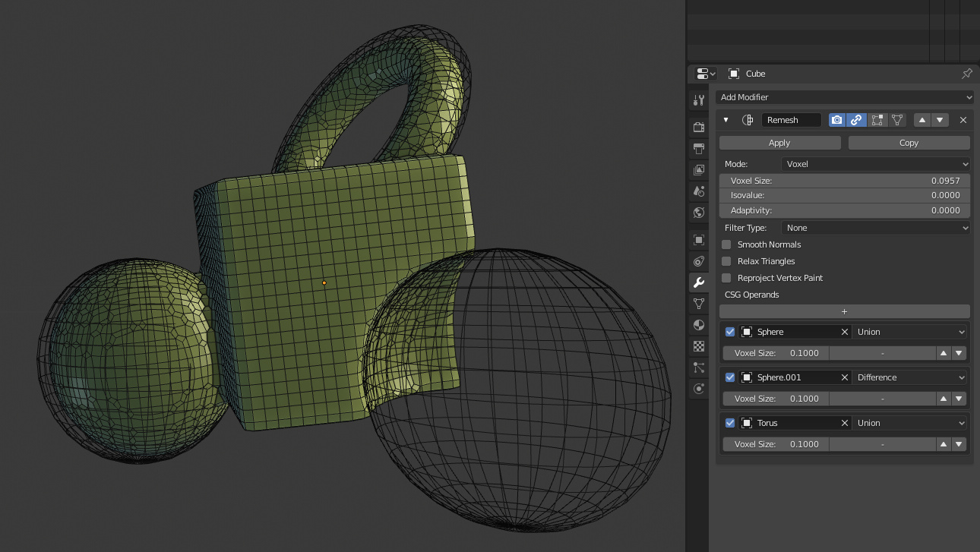980x552 pixels.
Task: Open the Scene properties tab
Action: pyautogui.click(x=699, y=191)
